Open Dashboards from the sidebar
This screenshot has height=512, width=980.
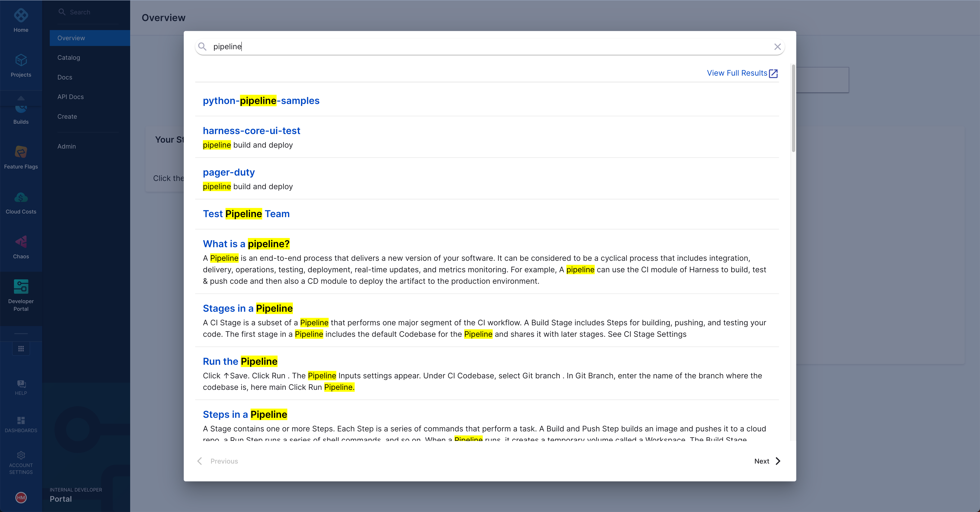point(21,421)
